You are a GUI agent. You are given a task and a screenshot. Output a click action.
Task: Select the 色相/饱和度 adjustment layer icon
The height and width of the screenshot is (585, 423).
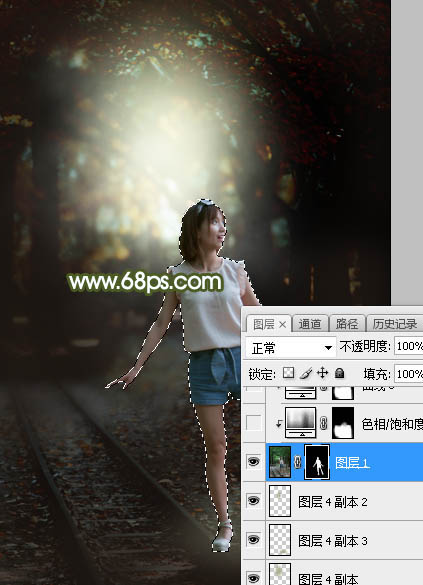[300, 422]
